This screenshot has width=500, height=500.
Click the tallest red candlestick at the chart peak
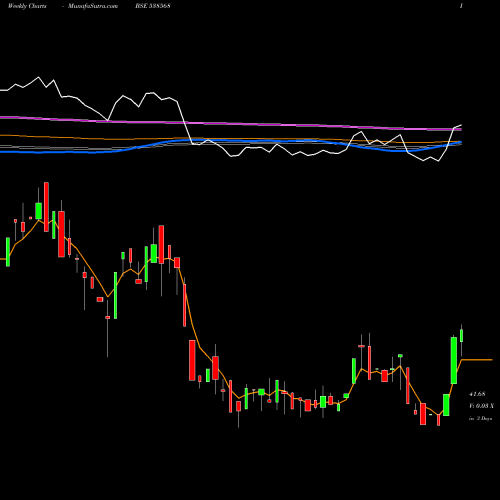(46, 207)
